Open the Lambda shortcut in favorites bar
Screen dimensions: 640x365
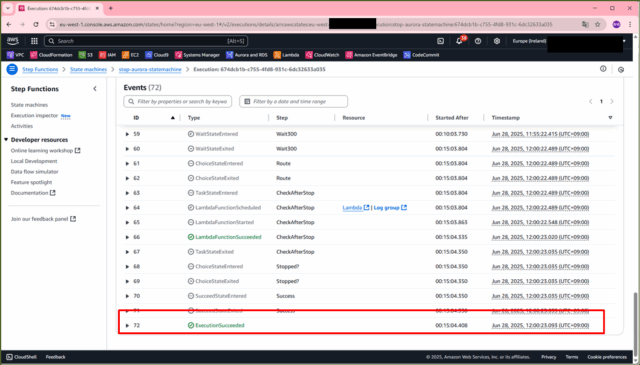click(287, 55)
